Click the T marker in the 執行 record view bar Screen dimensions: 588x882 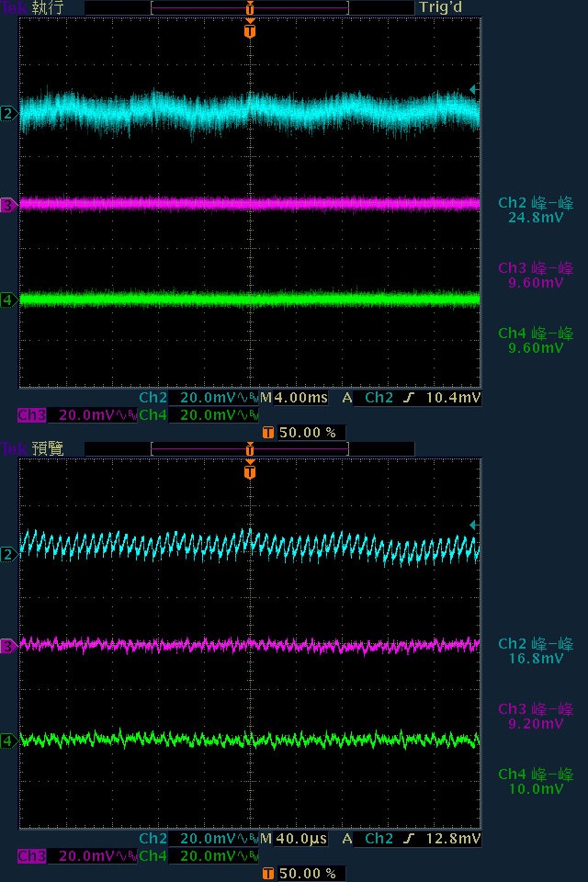pos(250,8)
